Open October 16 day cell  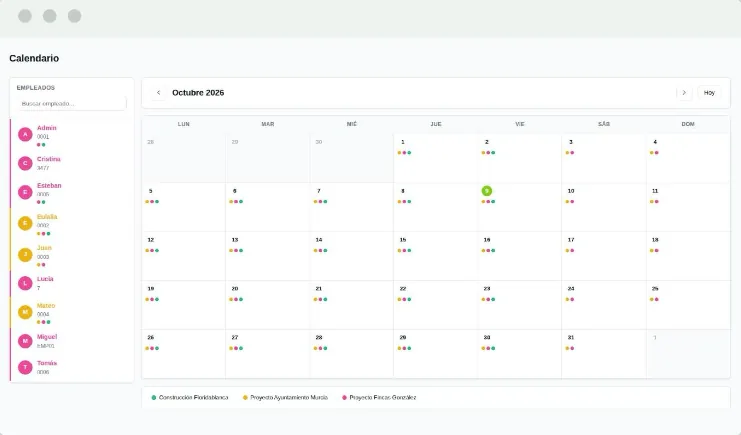click(520, 256)
